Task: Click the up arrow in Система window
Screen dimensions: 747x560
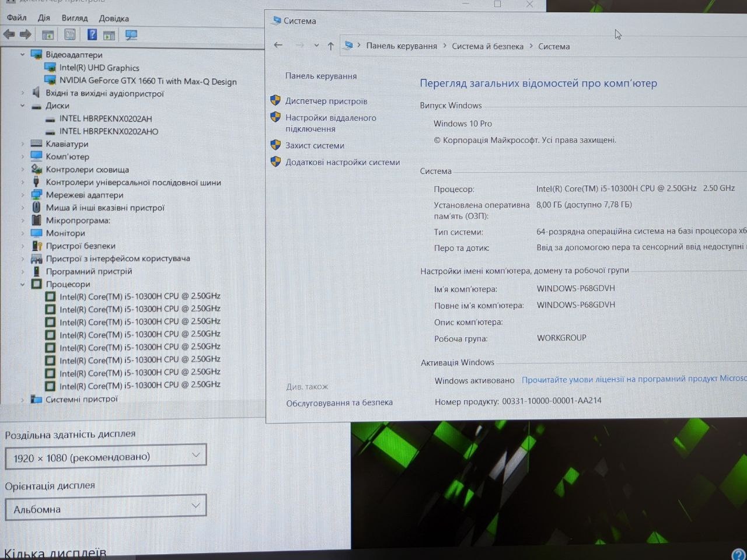Action: [x=331, y=45]
